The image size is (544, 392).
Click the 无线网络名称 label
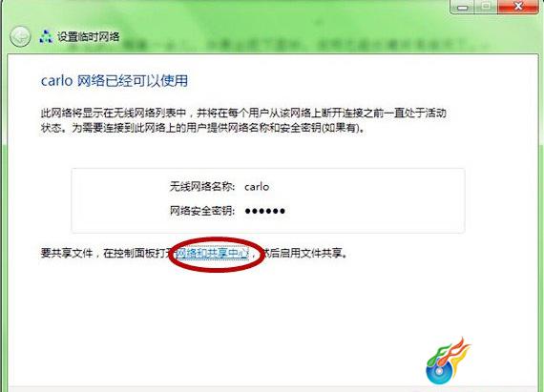[202, 187]
